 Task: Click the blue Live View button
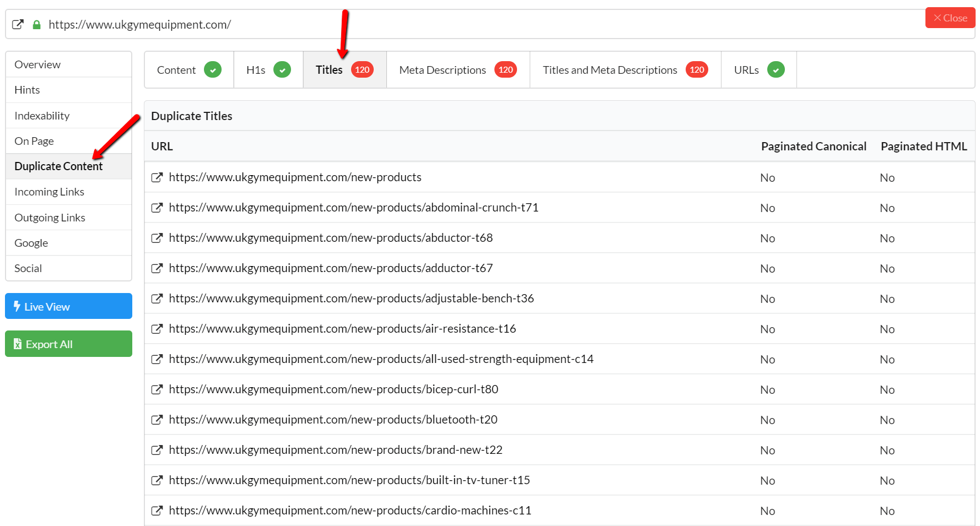69,306
